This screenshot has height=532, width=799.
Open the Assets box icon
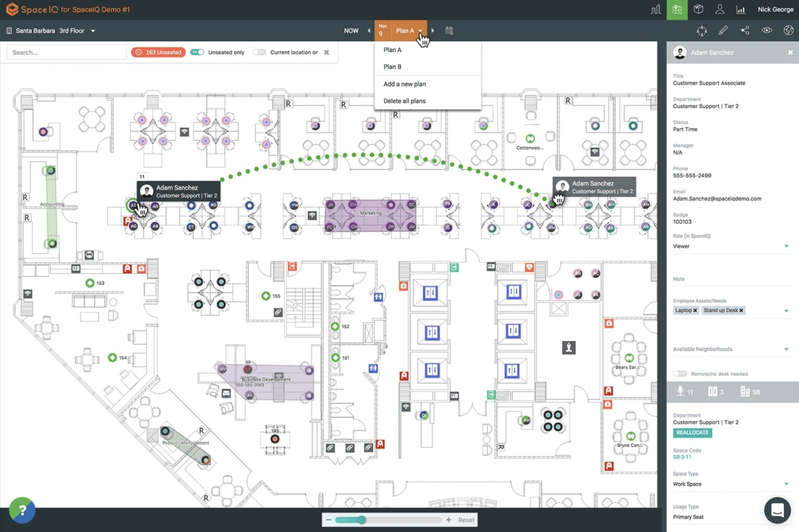click(x=698, y=9)
